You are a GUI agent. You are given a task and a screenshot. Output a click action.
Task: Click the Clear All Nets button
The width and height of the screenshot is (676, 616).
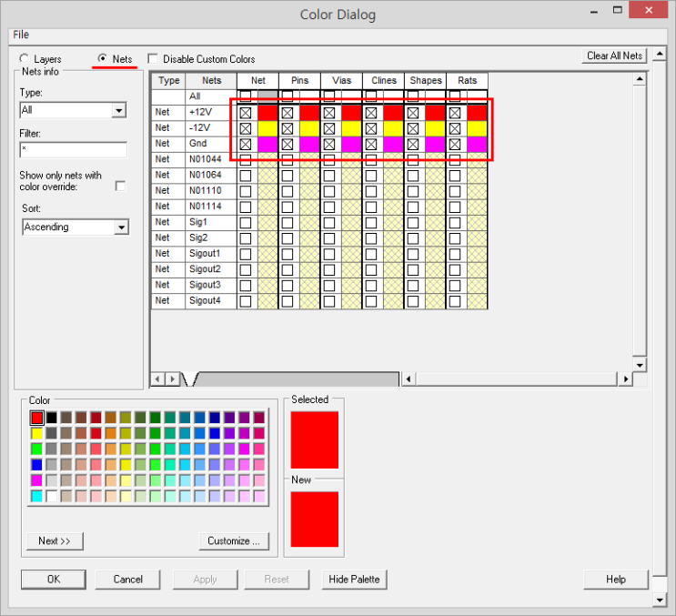[x=614, y=56]
